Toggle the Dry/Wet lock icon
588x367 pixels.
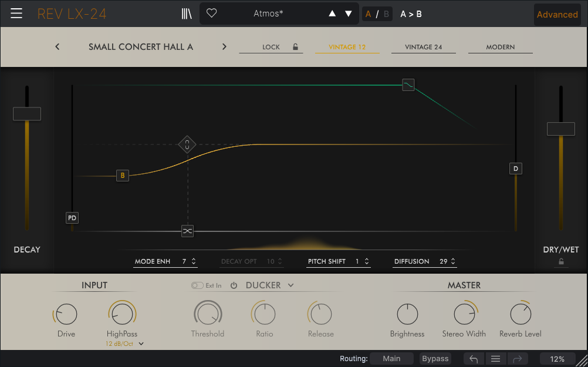(x=562, y=262)
